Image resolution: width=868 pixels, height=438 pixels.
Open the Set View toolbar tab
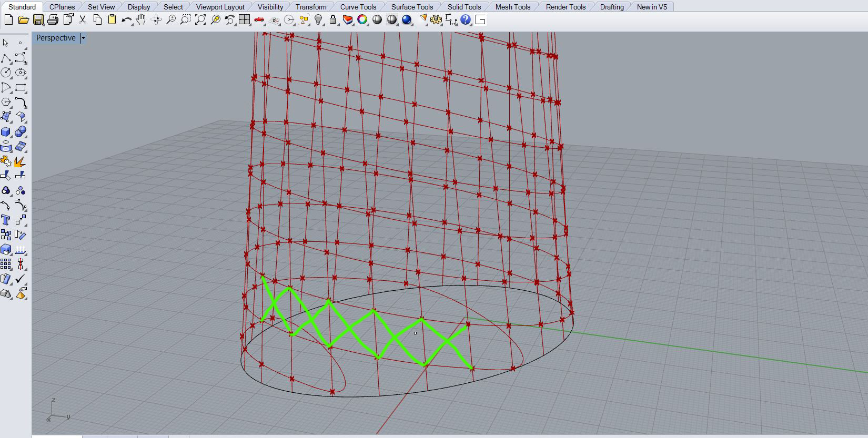(101, 7)
